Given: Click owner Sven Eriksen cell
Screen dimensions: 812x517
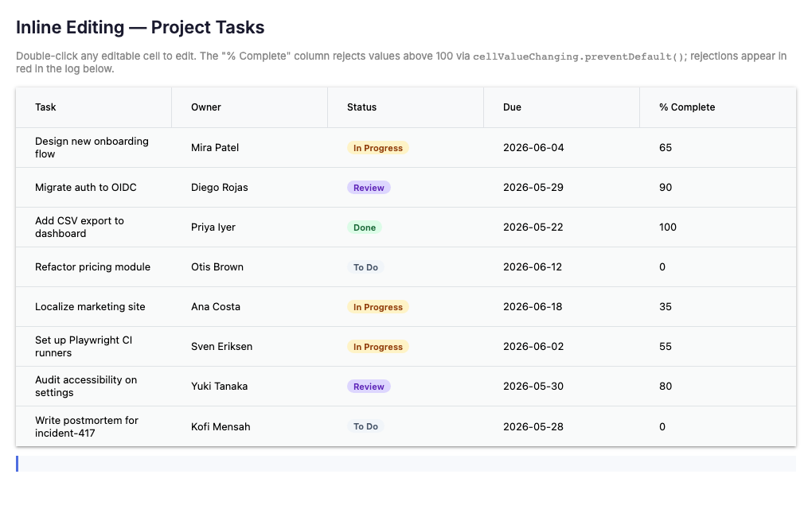Looking at the screenshot, I should coord(250,347).
